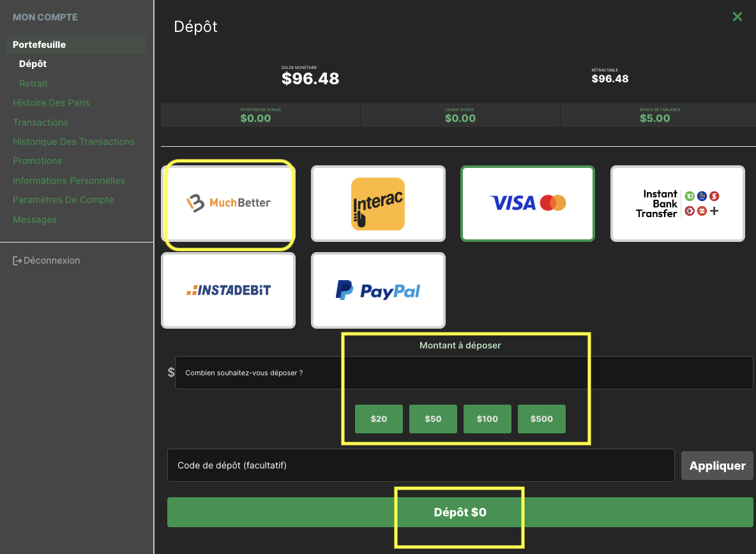Pick Instant Bank Transfer payment option

coord(677,204)
